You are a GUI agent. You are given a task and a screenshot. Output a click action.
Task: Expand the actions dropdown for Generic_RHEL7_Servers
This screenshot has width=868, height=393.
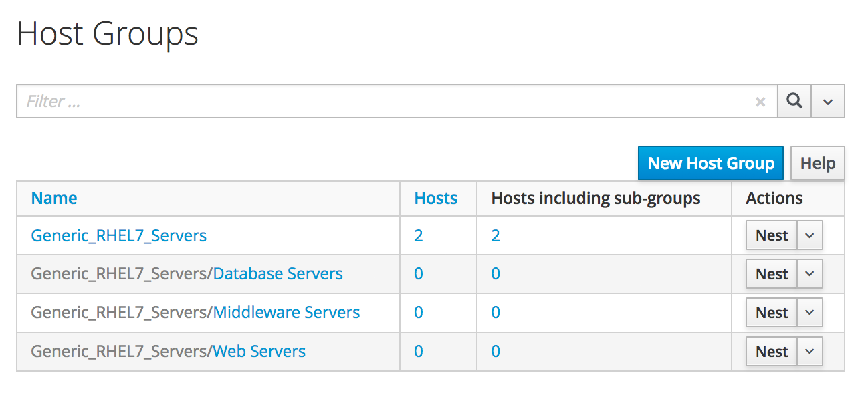809,235
